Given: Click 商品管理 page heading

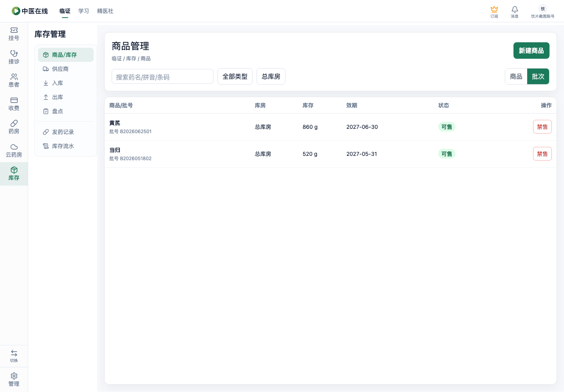Looking at the screenshot, I should [x=130, y=46].
